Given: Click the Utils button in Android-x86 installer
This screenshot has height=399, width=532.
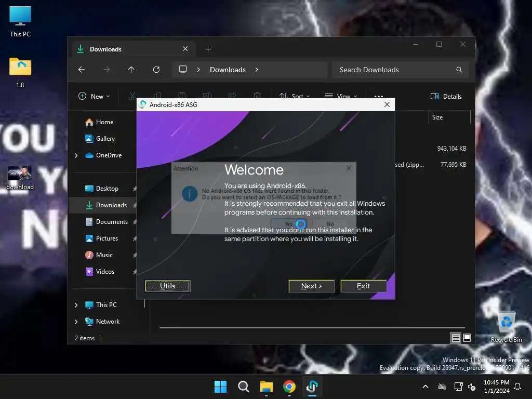Looking at the screenshot, I should (x=168, y=286).
